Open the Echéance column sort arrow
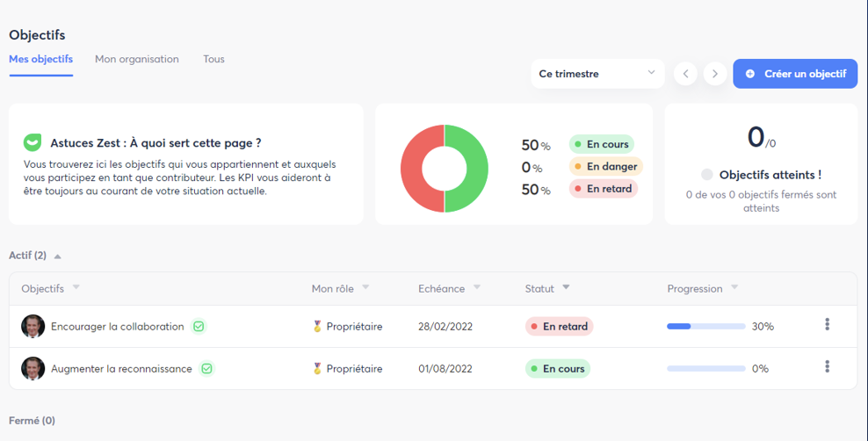This screenshot has width=868, height=441. (x=477, y=287)
